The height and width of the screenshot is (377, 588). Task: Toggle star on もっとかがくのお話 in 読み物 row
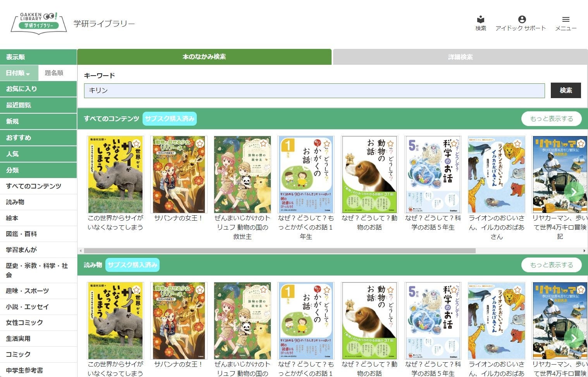pyautogui.click(x=327, y=290)
